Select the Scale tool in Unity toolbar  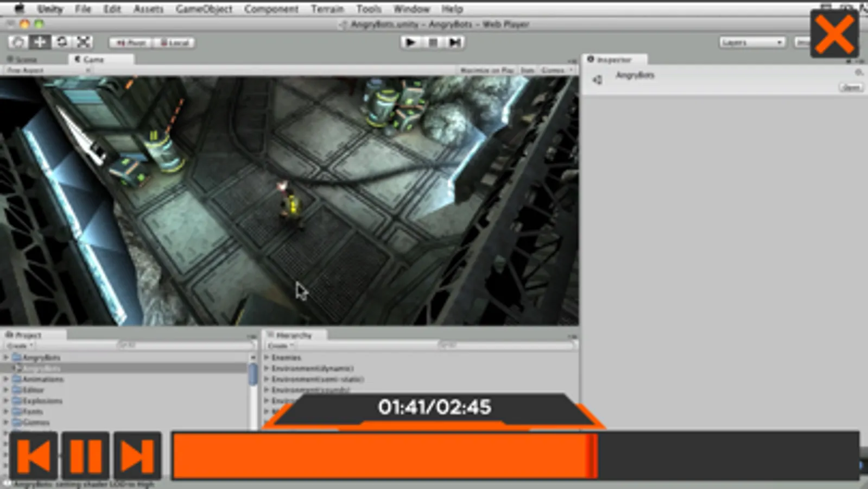pyautogui.click(x=83, y=42)
